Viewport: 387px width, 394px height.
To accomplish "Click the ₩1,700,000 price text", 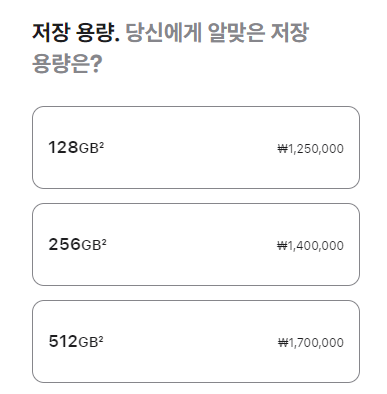I will click(311, 343).
